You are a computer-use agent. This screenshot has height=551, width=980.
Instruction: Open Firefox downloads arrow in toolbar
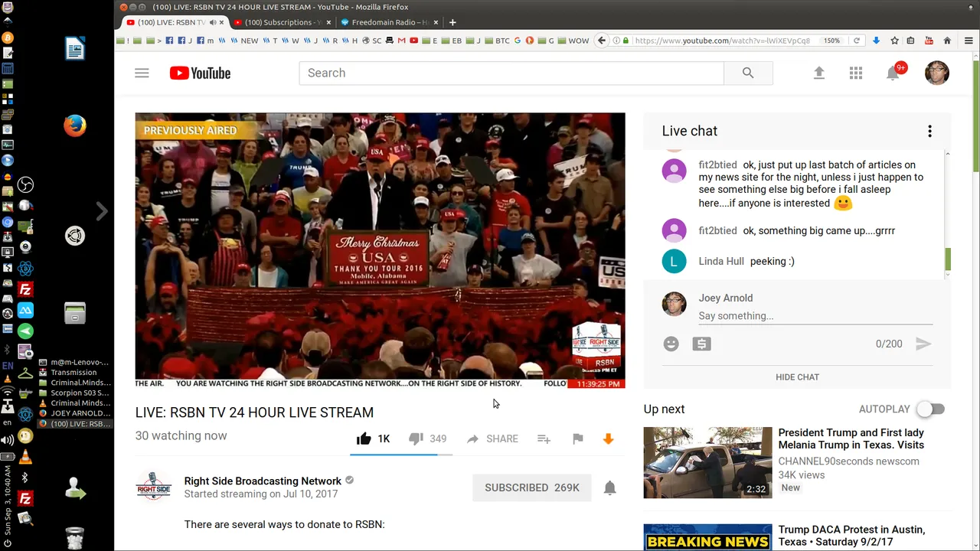[876, 41]
